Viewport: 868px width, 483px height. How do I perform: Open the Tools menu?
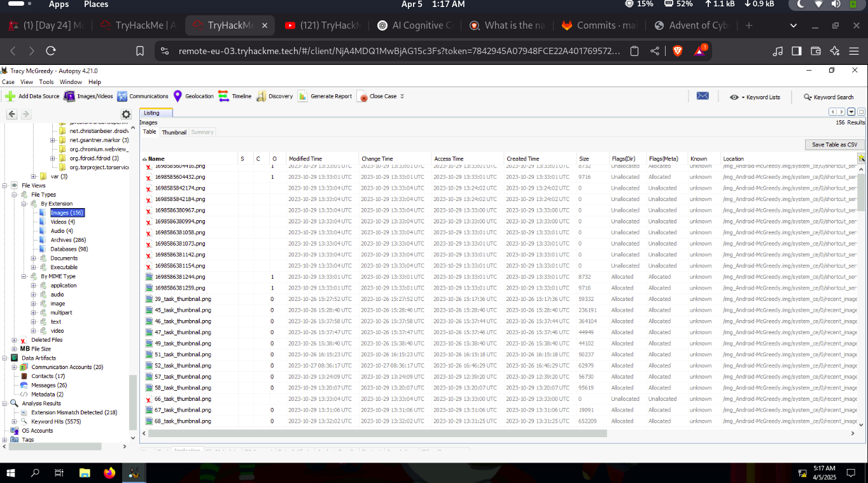pyautogui.click(x=46, y=82)
